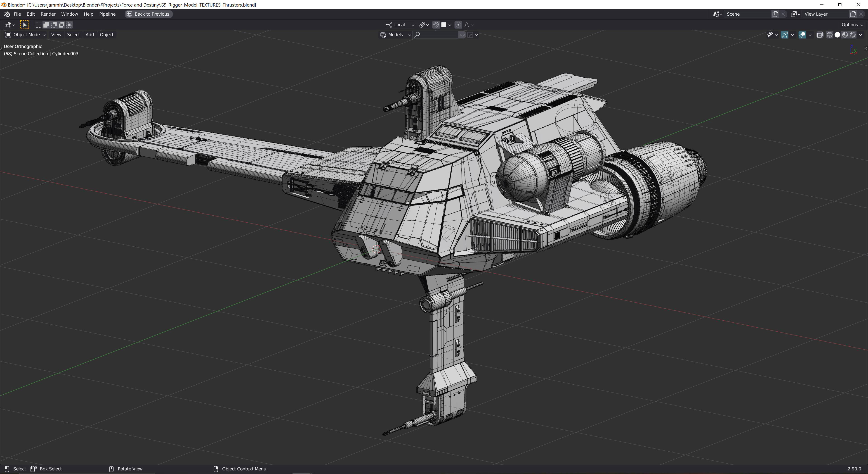Switch to Wireframe viewport shading

tap(830, 35)
